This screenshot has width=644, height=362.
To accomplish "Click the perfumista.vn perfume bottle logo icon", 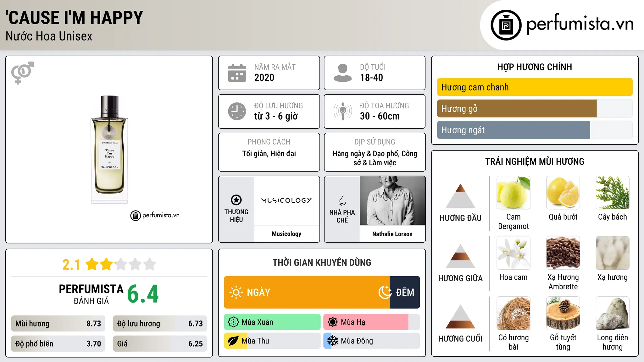I will (x=506, y=25).
